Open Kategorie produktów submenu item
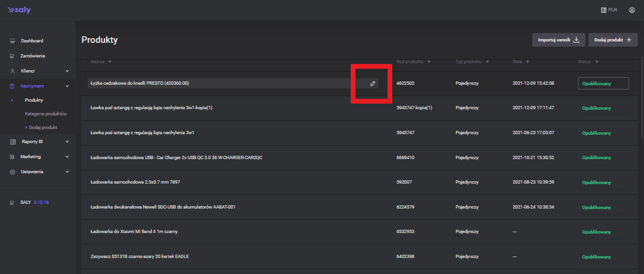Screen dimensions: 644x274 coord(46,114)
